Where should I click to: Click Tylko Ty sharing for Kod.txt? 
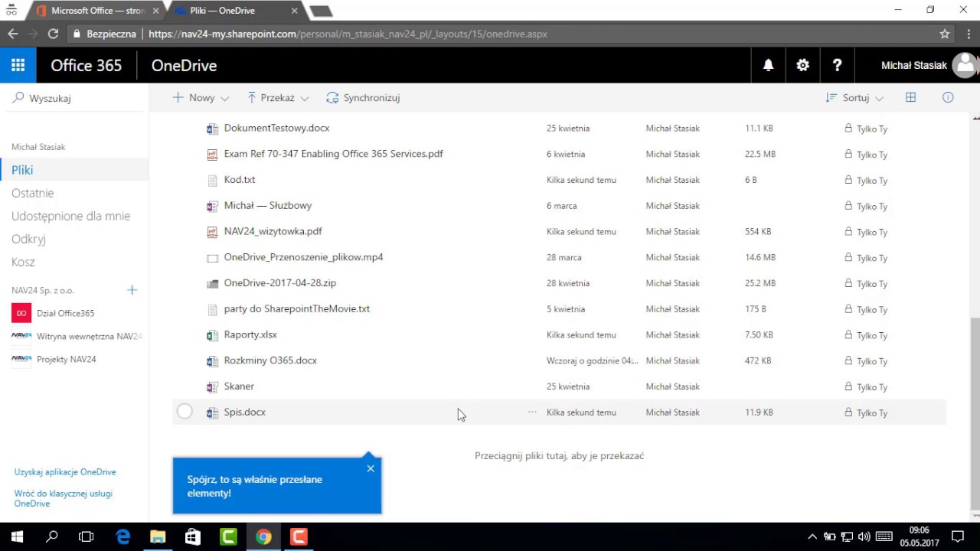point(866,181)
